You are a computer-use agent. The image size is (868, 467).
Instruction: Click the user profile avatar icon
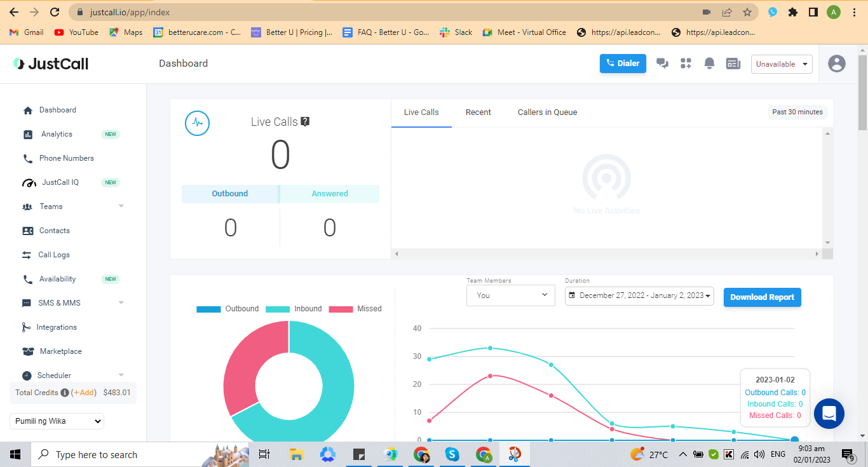click(x=837, y=64)
